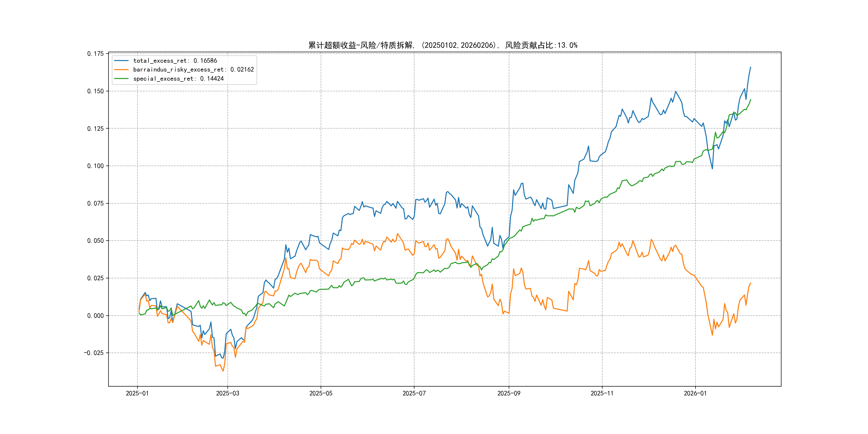Click the 2025-01 x-axis tick label

137,393
